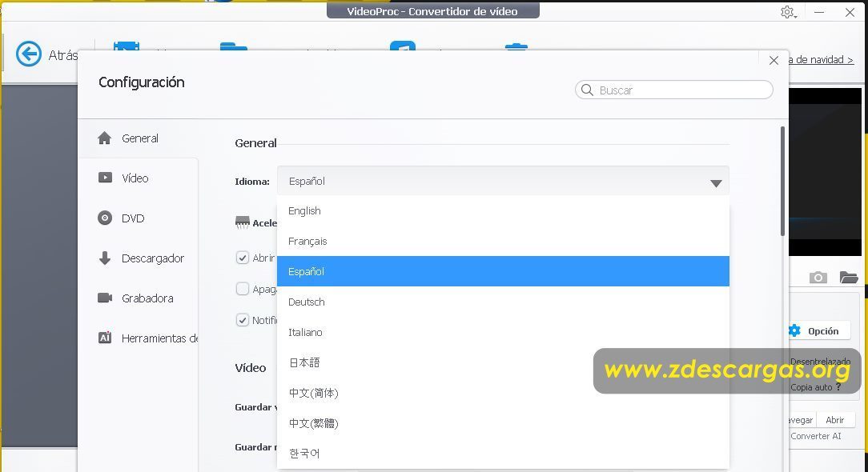Click the Opción button

[818, 331]
